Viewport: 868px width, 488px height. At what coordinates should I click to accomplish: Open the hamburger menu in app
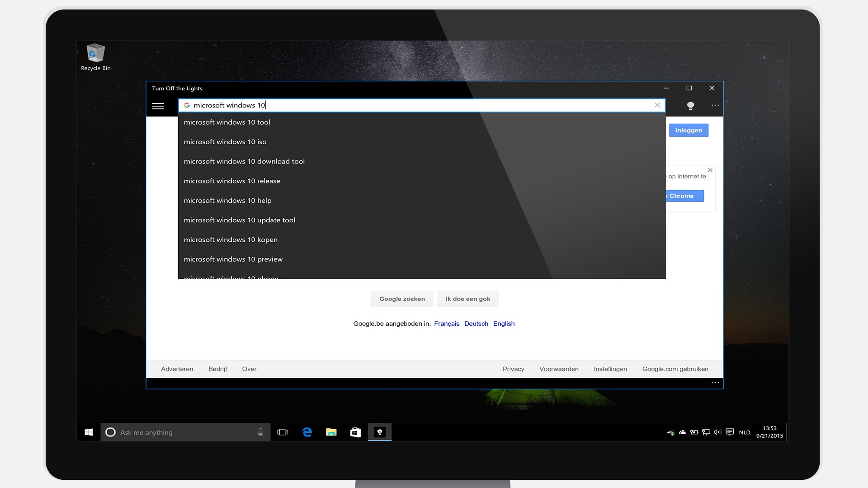[158, 106]
